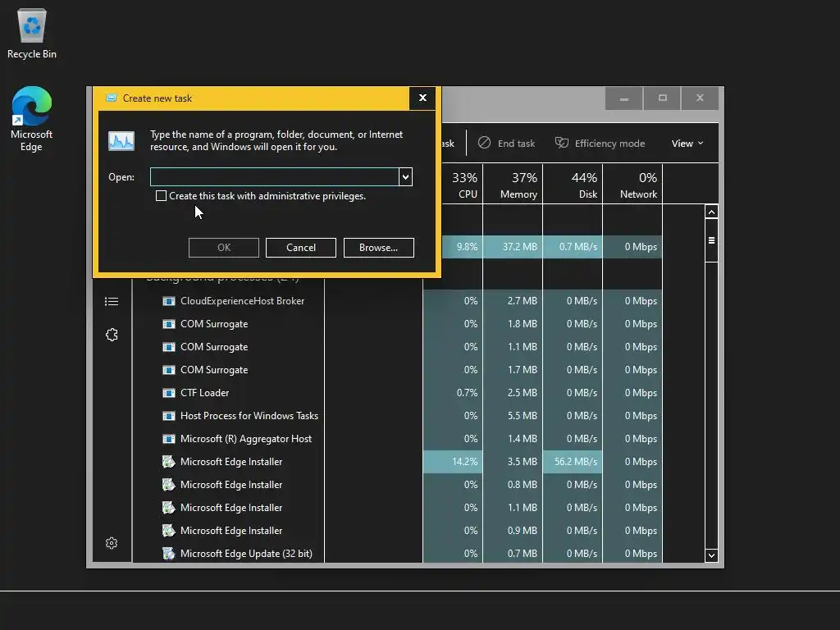
Task: Click the process list scrollbar thumb
Action: (711, 240)
